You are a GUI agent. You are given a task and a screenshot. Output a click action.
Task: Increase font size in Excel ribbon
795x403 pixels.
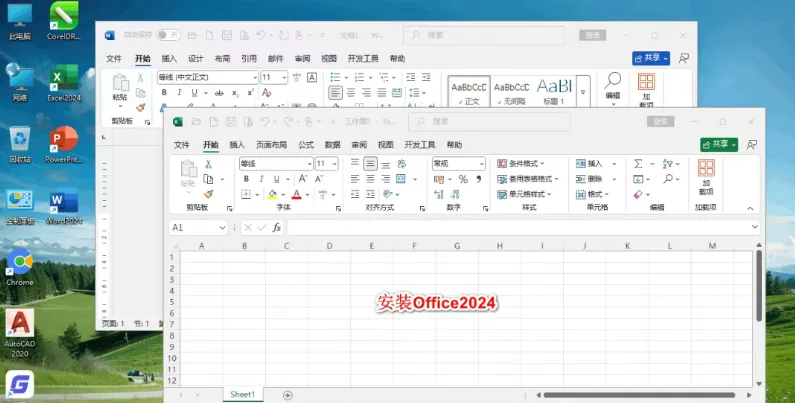[x=303, y=179]
